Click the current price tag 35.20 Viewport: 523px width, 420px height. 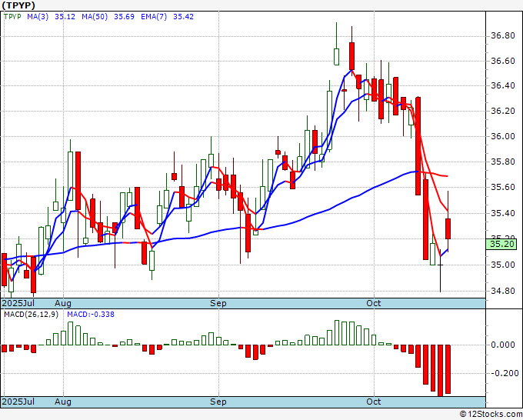(x=502, y=244)
